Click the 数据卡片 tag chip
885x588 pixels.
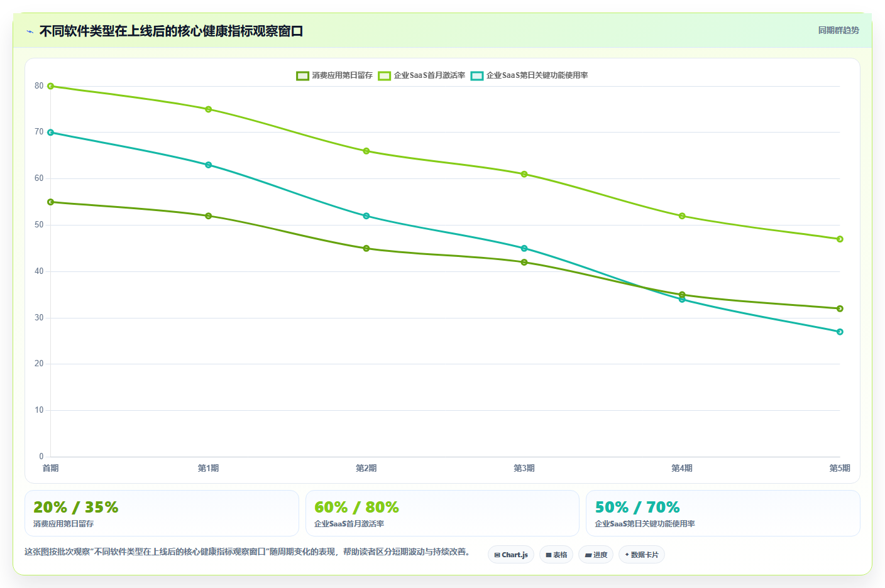tap(642, 555)
